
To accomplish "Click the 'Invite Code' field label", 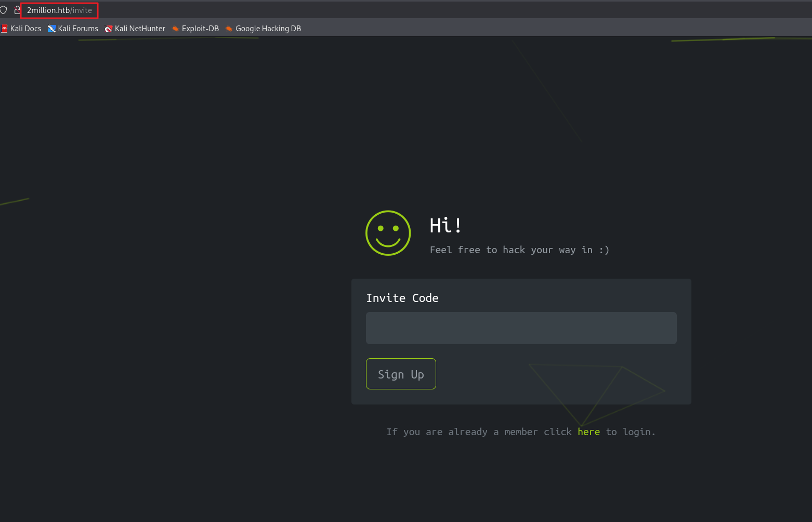I will pyautogui.click(x=402, y=298).
